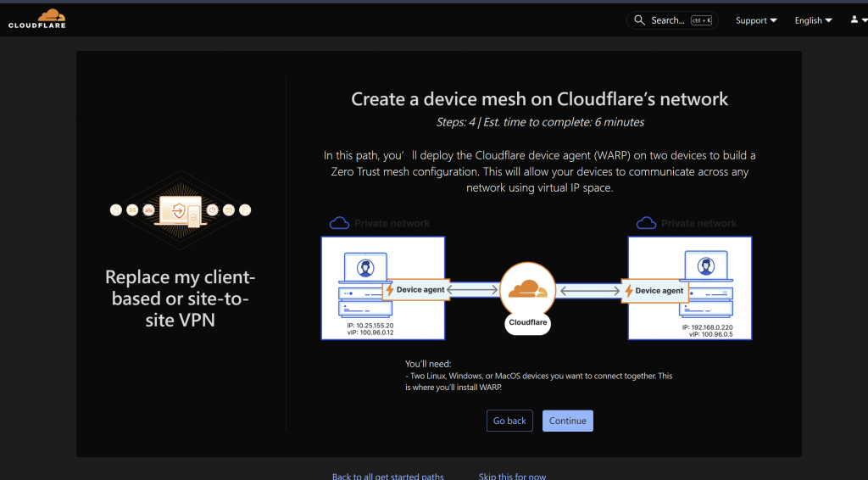Click the Cloudflare logo in header
This screenshot has width=868, height=480.
pyautogui.click(x=37, y=19)
